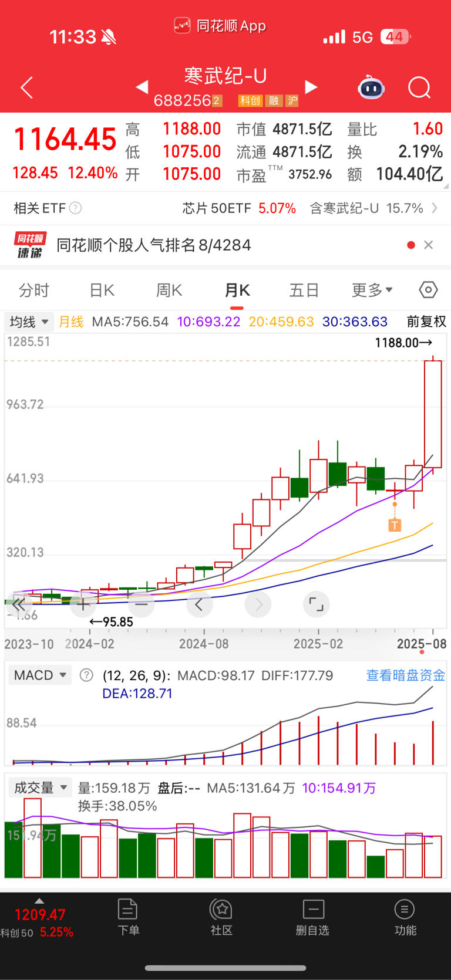Viewport: 451px width, 980px height.
Task: Zoom in chart with plus button
Action: (x=83, y=604)
